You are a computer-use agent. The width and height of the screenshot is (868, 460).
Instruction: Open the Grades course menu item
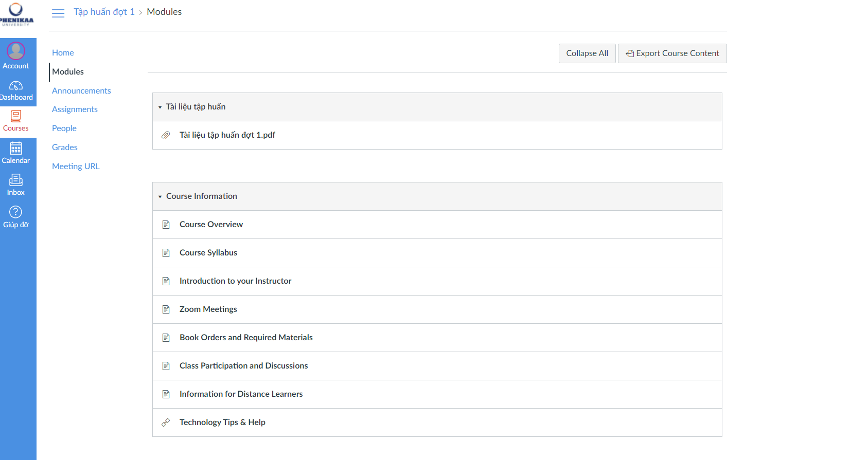click(65, 148)
